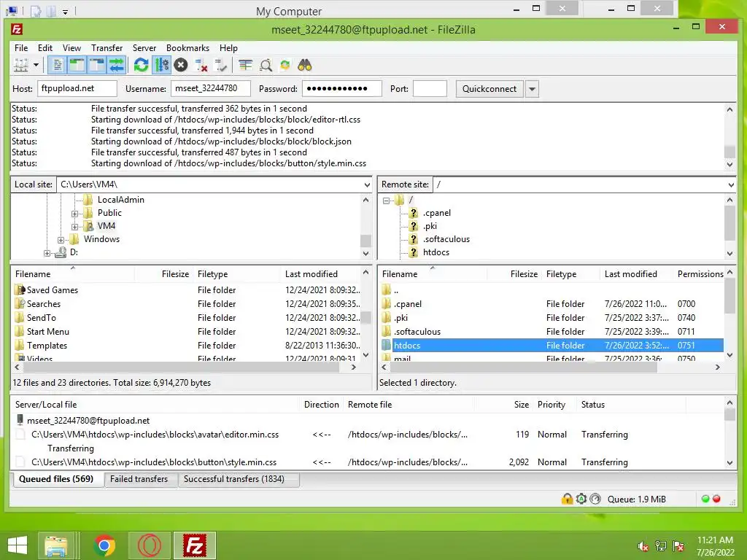
Task: Open the Bookmarks menu
Action: click(187, 48)
